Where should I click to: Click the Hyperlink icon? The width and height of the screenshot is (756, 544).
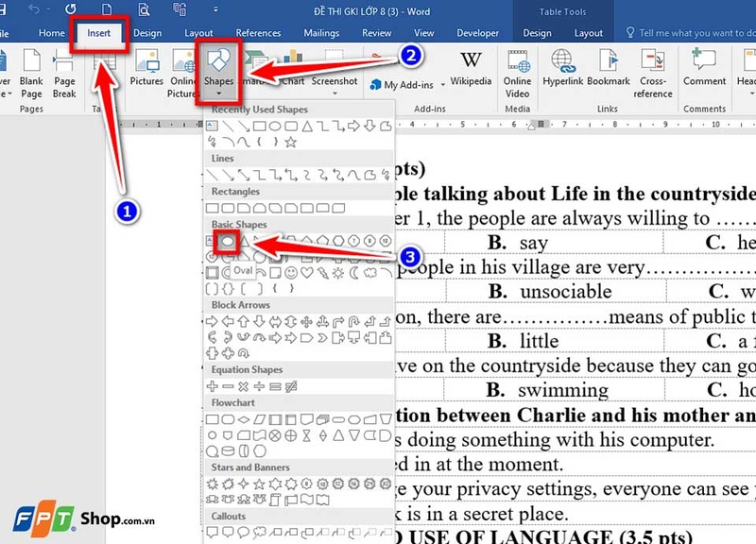(562, 68)
